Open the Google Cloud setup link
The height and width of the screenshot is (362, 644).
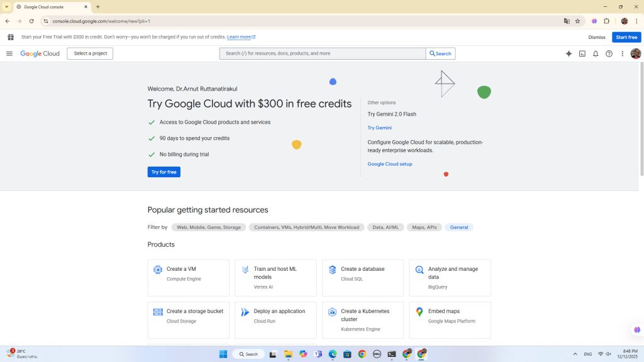point(389,164)
